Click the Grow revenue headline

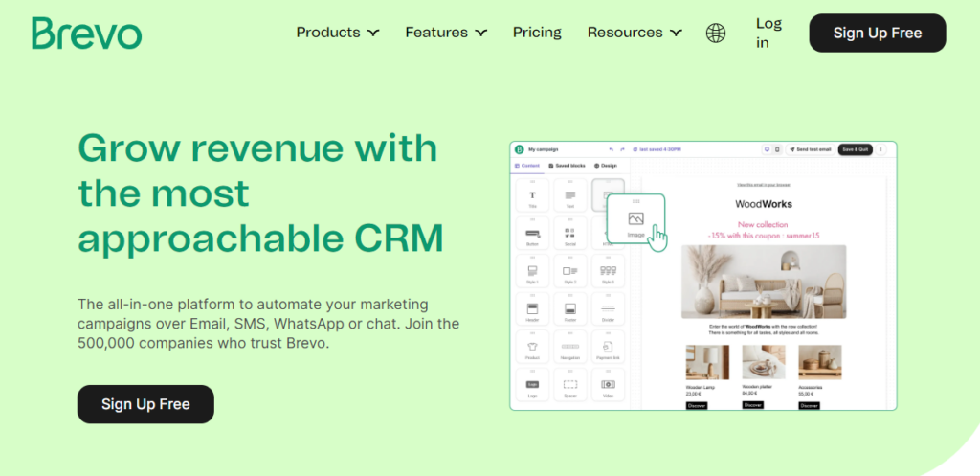tap(260, 193)
